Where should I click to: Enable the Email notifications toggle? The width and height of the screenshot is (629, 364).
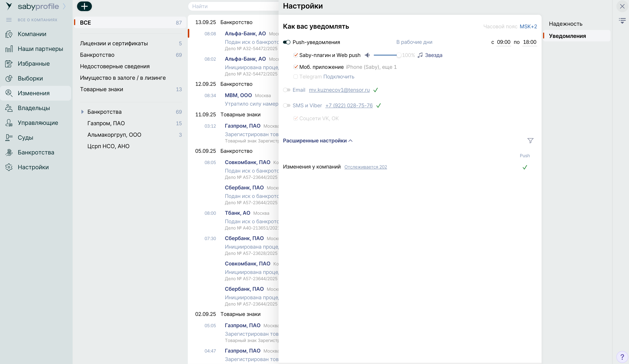[x=287, y=90]
